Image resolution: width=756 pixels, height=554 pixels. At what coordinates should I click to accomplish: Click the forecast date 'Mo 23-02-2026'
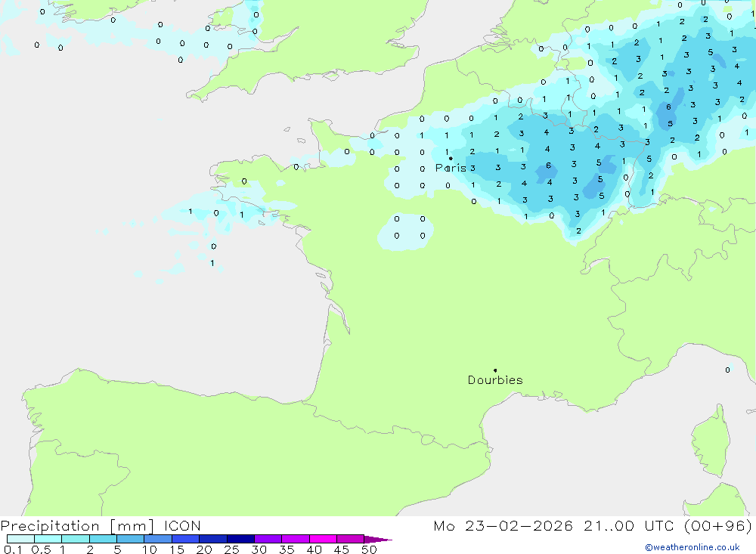(503, 526)
